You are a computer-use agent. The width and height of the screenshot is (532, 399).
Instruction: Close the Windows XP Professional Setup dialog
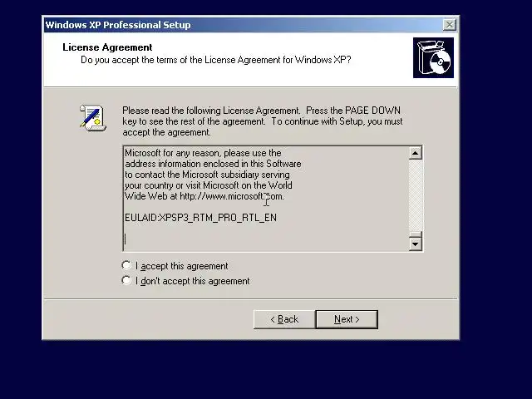point(450,25)
